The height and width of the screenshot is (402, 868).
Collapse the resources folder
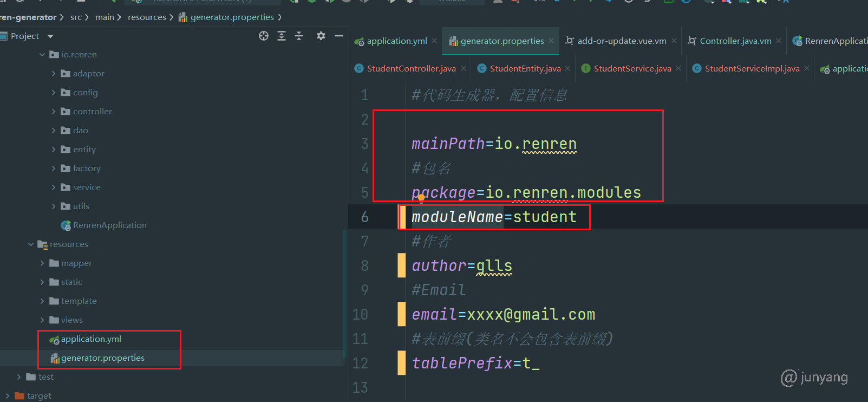coord(31,244)
